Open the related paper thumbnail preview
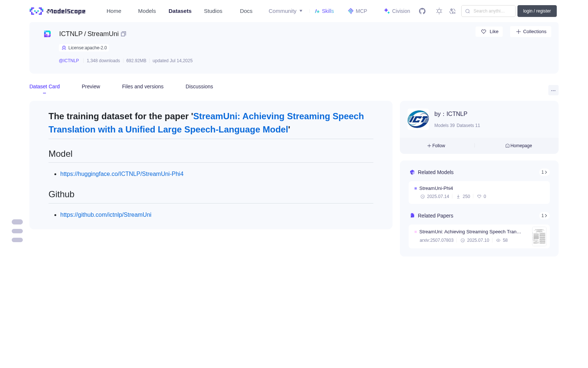Screen dimensions: 588x368 tap(539, 236)
